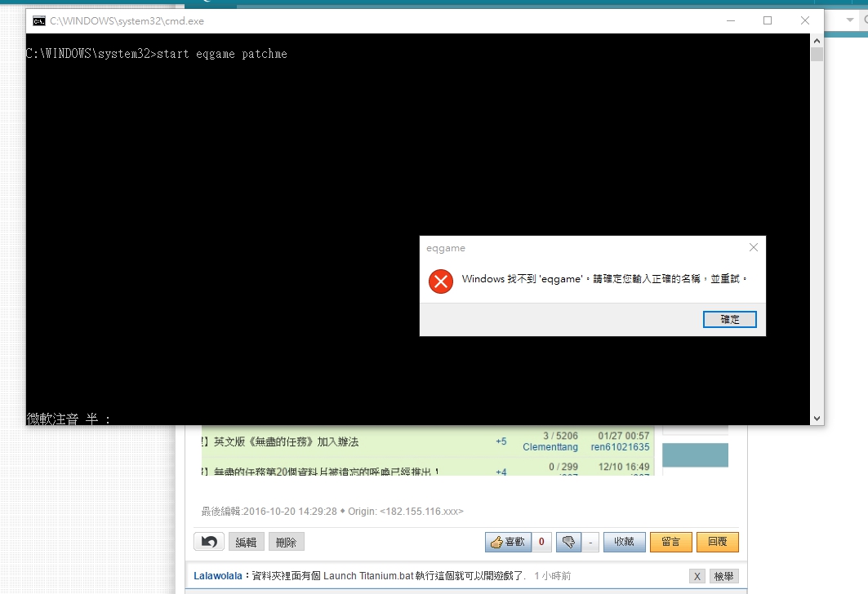Open the Lalawolala username link
The height and width of the screenshot is (594, 868).
pos(216,575)
